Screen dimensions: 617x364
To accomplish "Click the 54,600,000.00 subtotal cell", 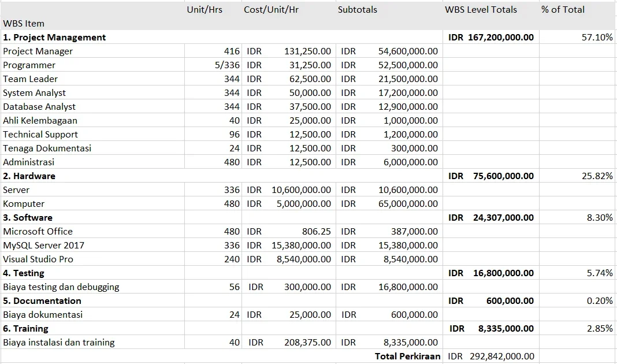I will [x=408, y=51].
